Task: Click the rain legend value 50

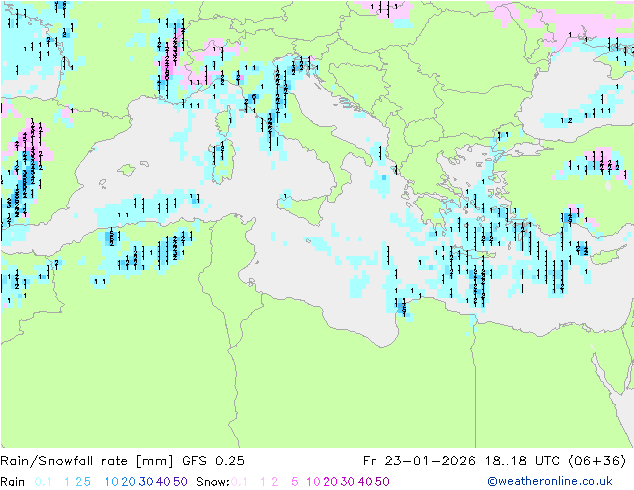Action: tap(180, 482)
